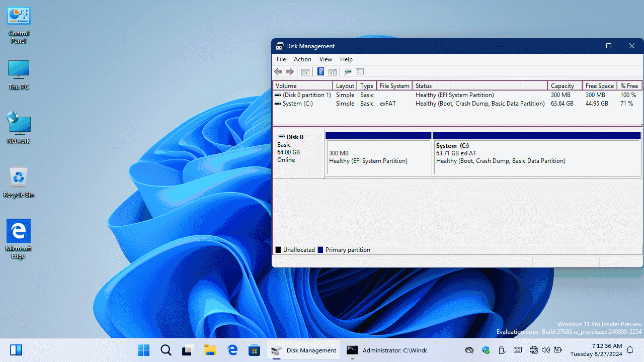This screenshot has width=644, height=362.
Task: Switch to the Administrator command prompt taskbar button
Action: pos(387,350)
